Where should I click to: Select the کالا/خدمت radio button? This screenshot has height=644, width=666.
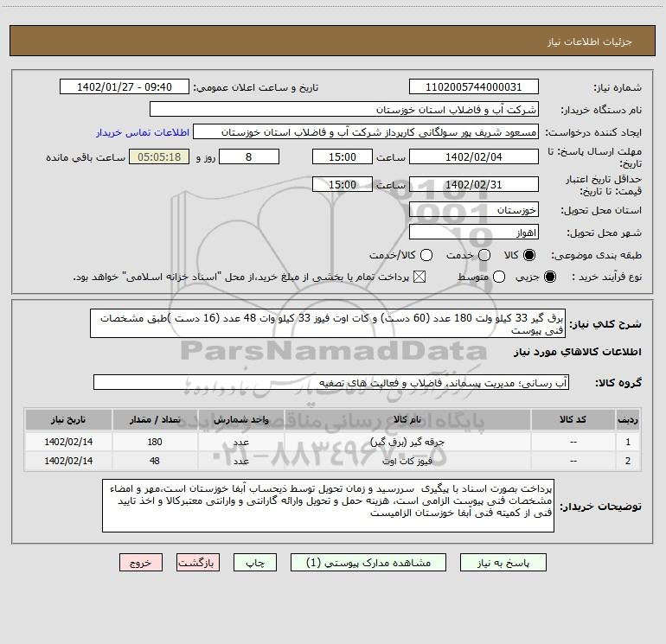pos(426,255)
